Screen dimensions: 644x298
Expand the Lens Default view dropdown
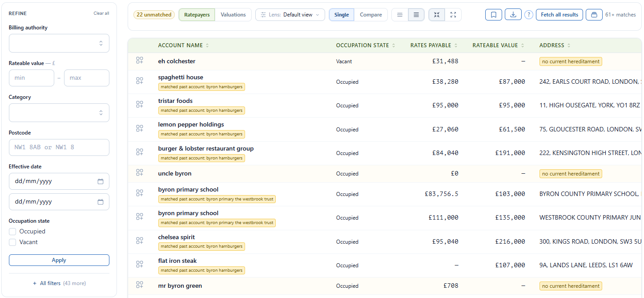[x=290, y=15]
